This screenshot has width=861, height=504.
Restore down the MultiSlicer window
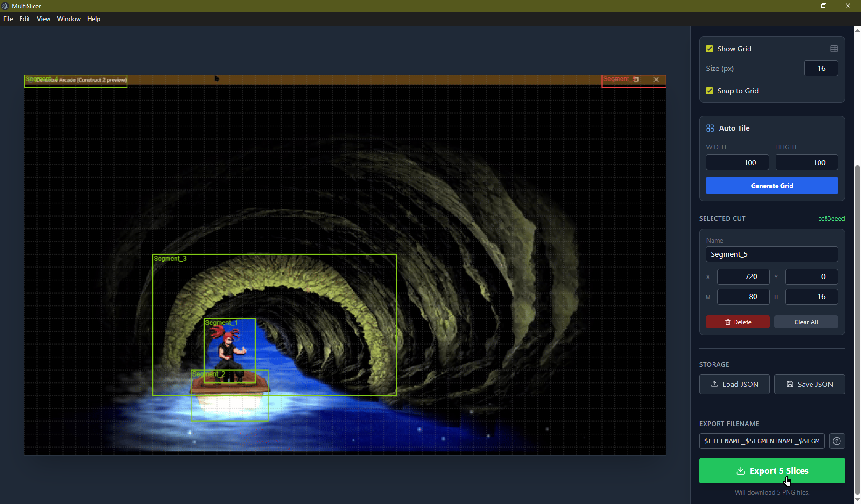[x=824, y=6]
